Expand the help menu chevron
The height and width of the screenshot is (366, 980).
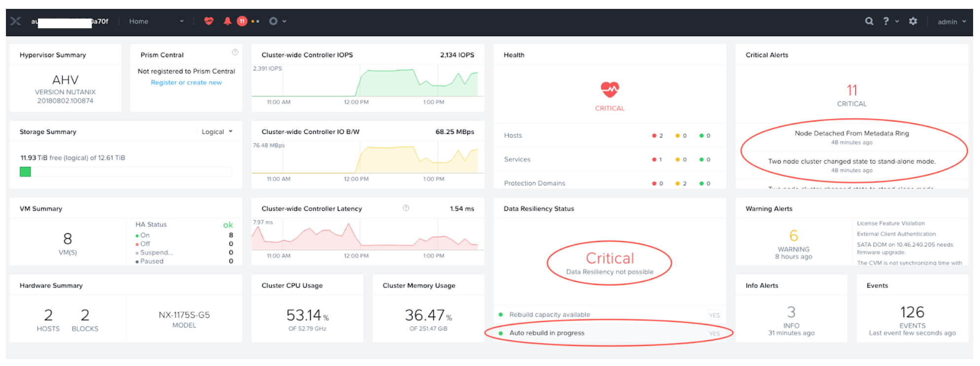pos(897,21)
